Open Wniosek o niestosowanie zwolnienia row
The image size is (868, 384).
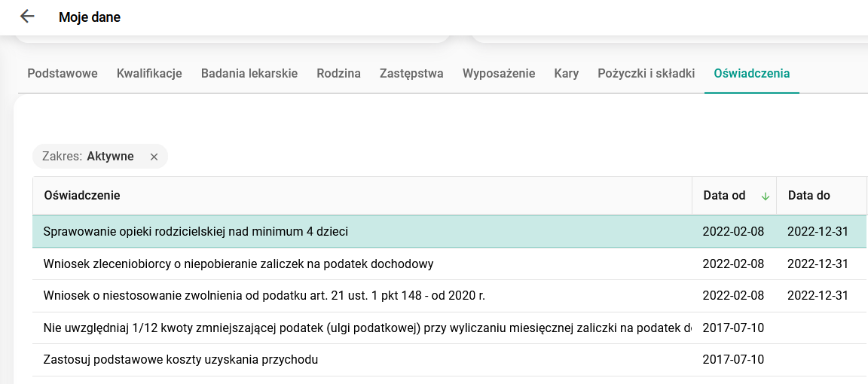pos(264,296)
